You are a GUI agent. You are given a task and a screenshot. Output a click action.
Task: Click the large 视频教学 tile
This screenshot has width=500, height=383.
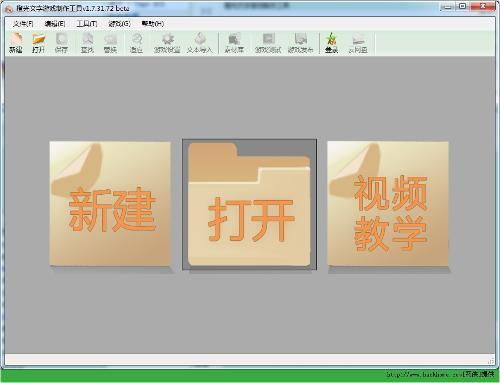[x=388, y=204]
